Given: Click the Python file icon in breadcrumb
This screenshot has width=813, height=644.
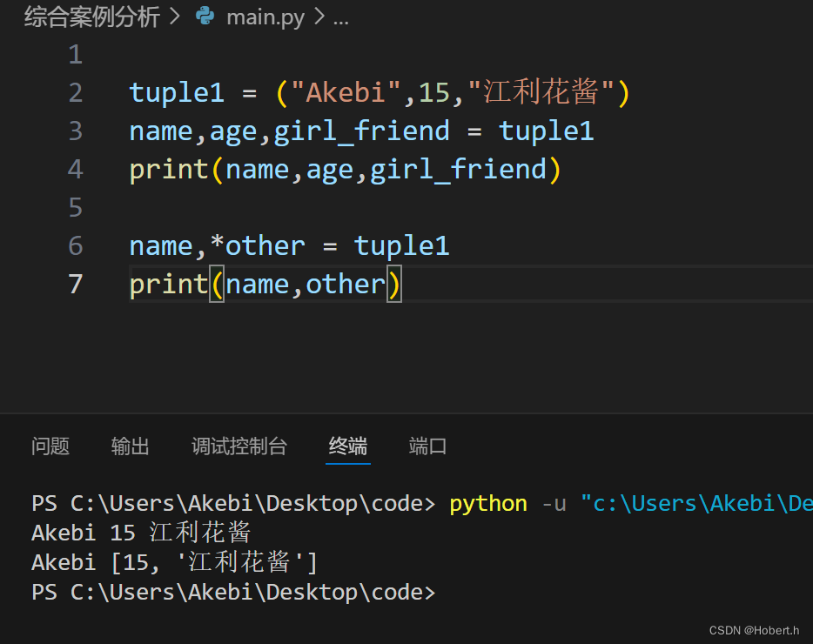Looking at the screenshot, I should coord(205,16).
